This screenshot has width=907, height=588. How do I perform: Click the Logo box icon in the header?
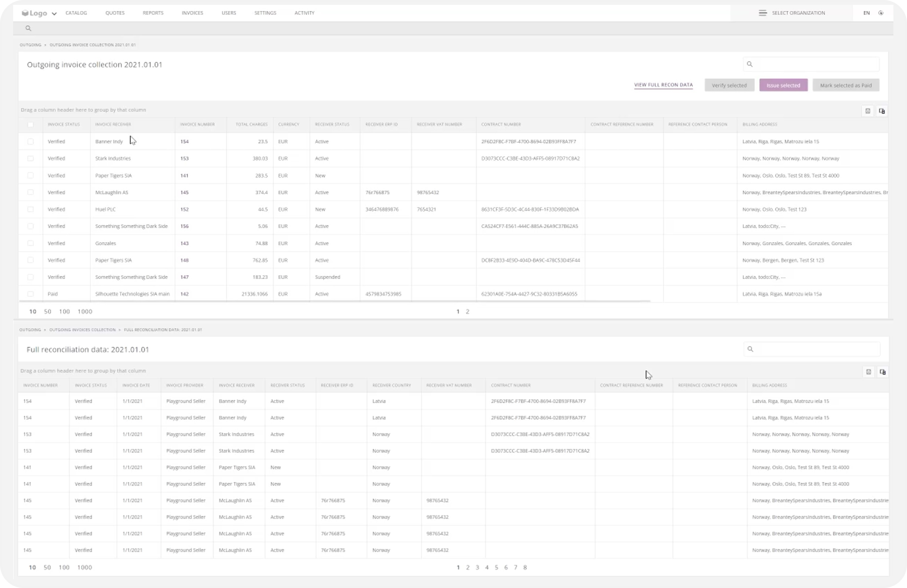(x=25, y=13)
